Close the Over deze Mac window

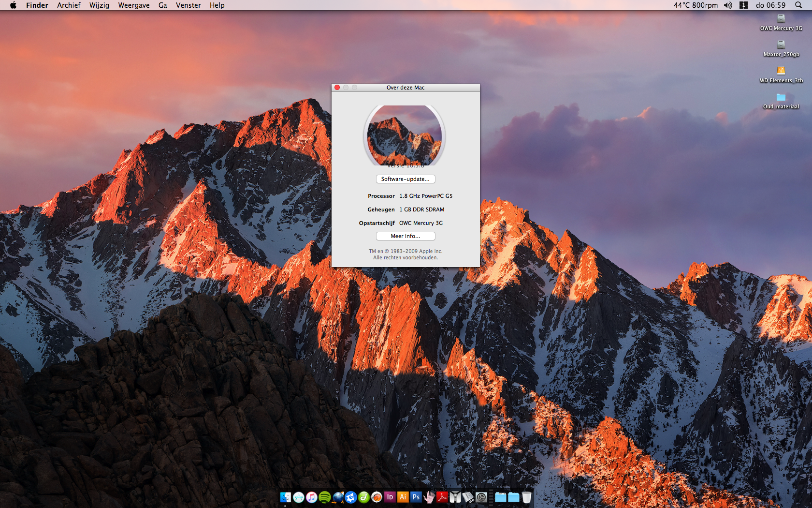(x=337, y=88)
